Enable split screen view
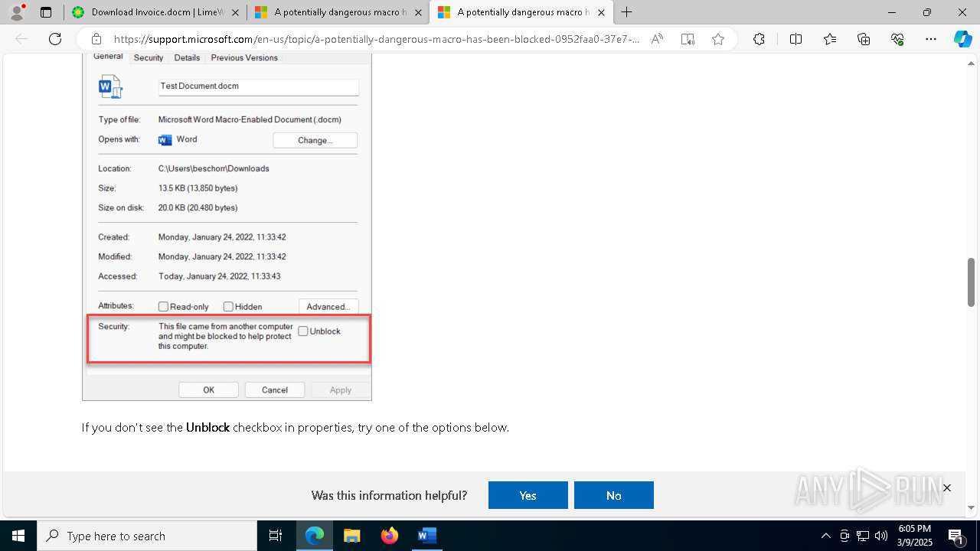 pos(795,39)
